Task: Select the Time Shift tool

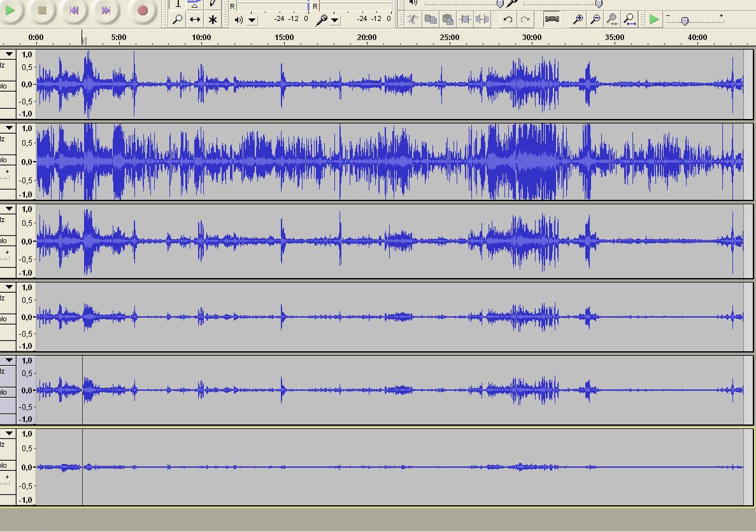Action: click(195, 20)
